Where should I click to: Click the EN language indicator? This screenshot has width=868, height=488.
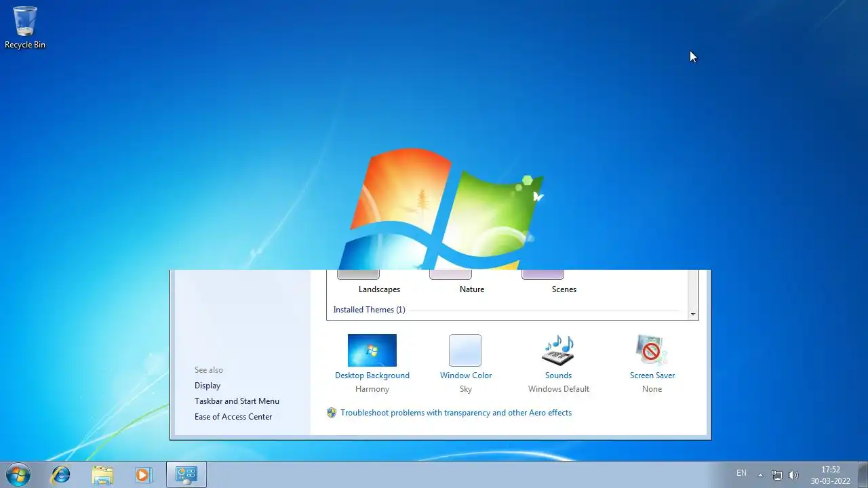(x=741, y=473)
